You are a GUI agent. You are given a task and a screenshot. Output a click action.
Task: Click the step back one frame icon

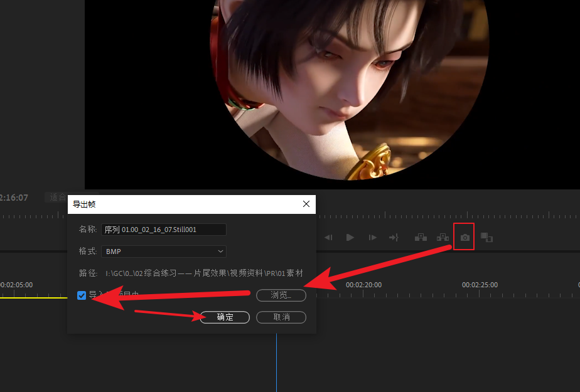click(x=328, y=237)
